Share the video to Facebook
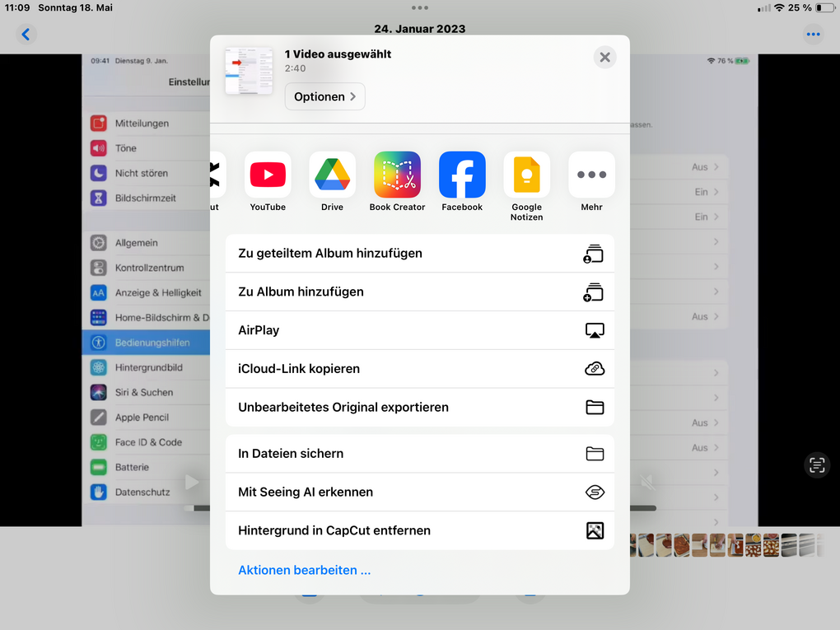 pyautogui.click(x=462, y=175)
